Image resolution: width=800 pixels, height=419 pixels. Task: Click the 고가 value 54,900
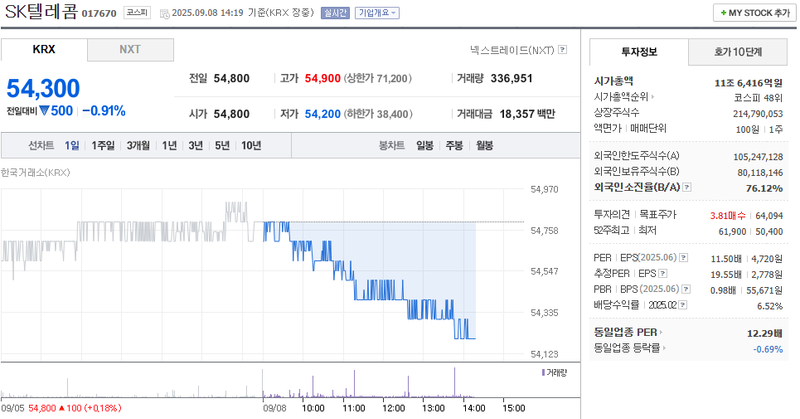pos(322,79)
